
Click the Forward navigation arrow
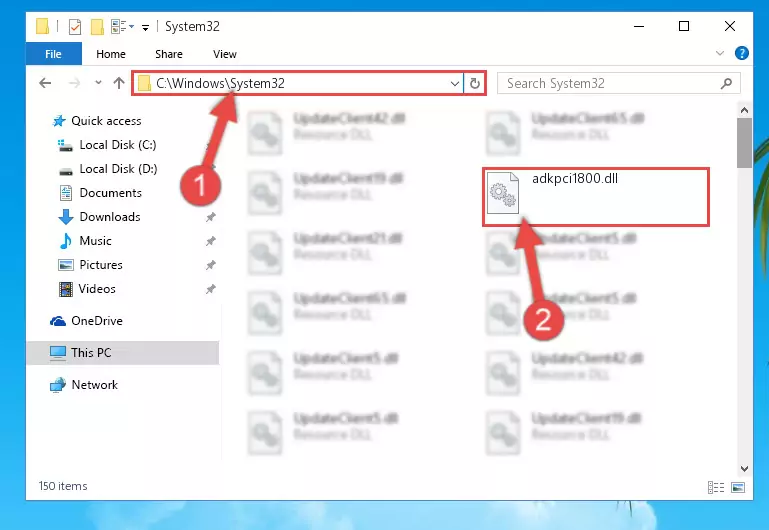[75, 83]
